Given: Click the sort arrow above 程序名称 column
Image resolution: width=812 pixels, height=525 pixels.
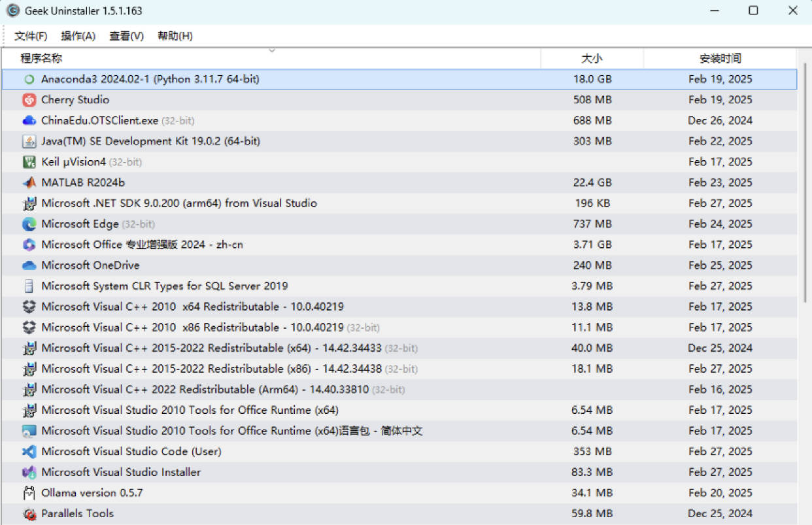Looking at the screenshot, I should coord(272,50).
